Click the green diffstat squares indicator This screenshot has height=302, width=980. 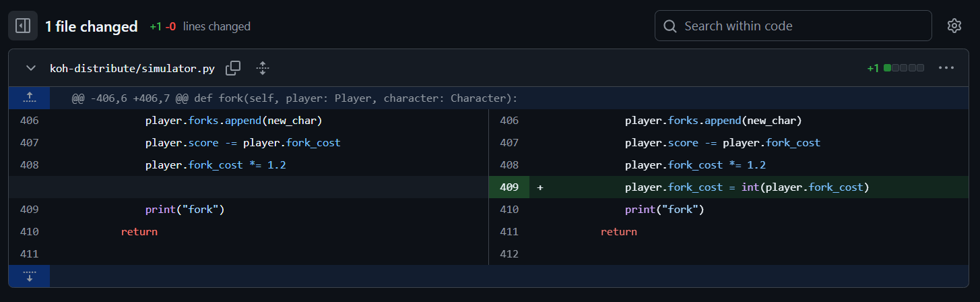(x=904, y=67)
